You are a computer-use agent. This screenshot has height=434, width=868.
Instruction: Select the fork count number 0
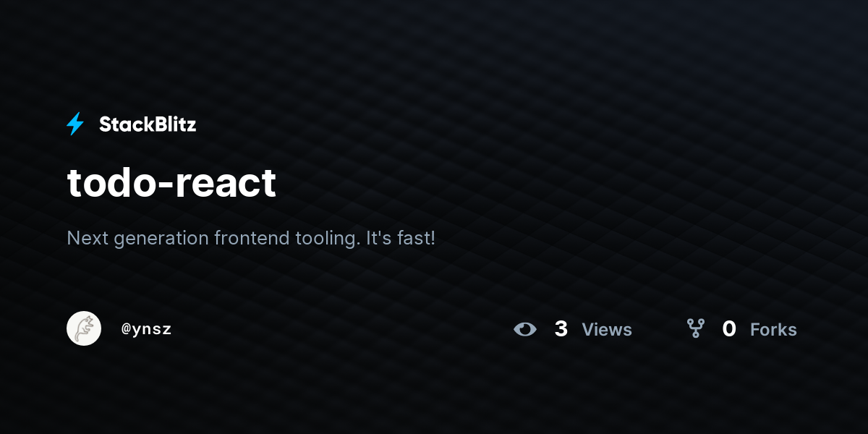coord(729,329)
